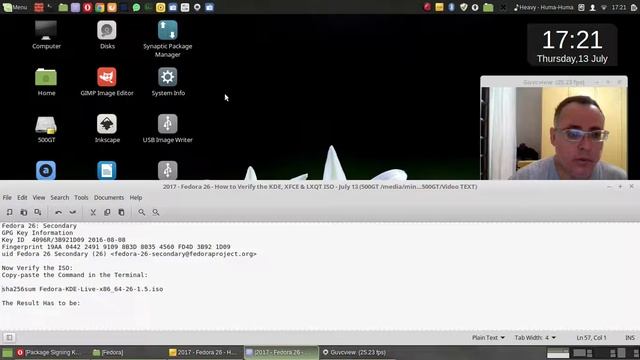Open the green Files launcher in top-left panel
This screenshot has width=640, height=360.
pyautogui.click(x=63, y=7)
